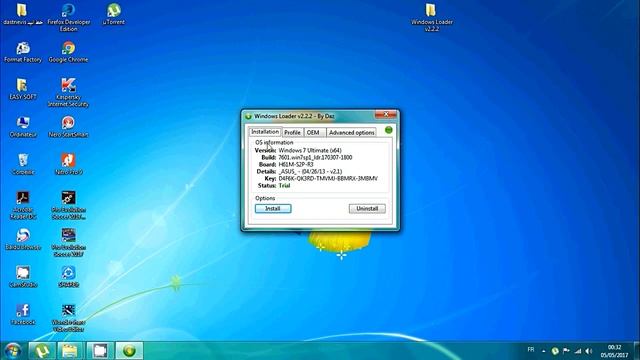This screenshot has height=360, width=640.
Task: Click the board value 'H61M-S2P-R3'
Action: point(296,164)
